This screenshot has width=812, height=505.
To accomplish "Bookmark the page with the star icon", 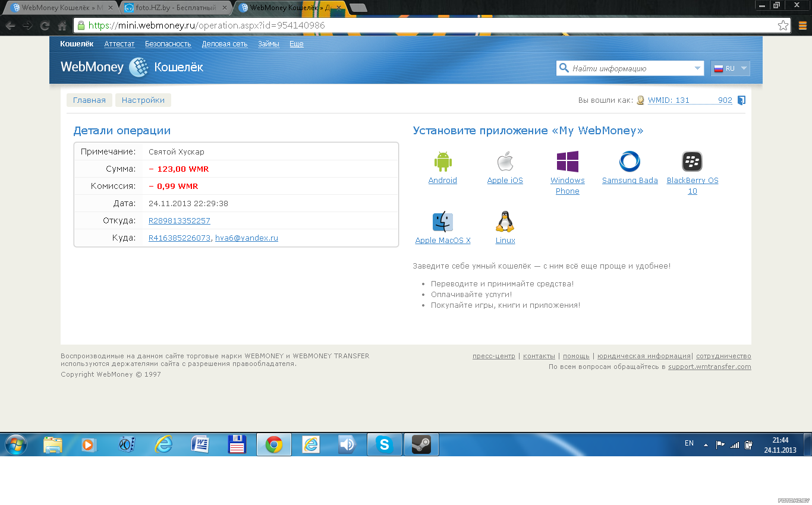I will (x=783, y=26).
